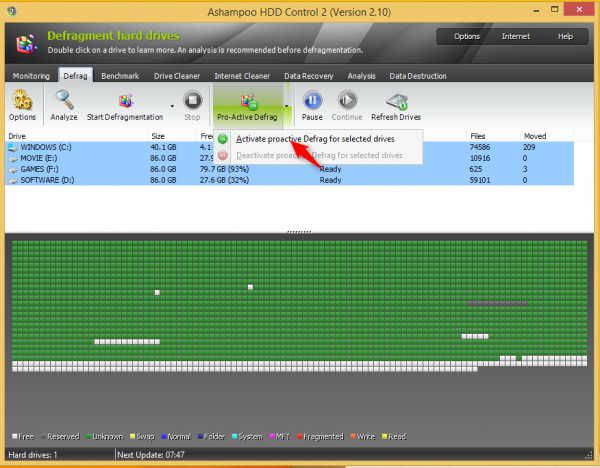Image resolution: width=600 pixels, height=468 pixels.
Task: Open the Data Destruction tab
Action: pyautogui.click(x=418, y=76)
